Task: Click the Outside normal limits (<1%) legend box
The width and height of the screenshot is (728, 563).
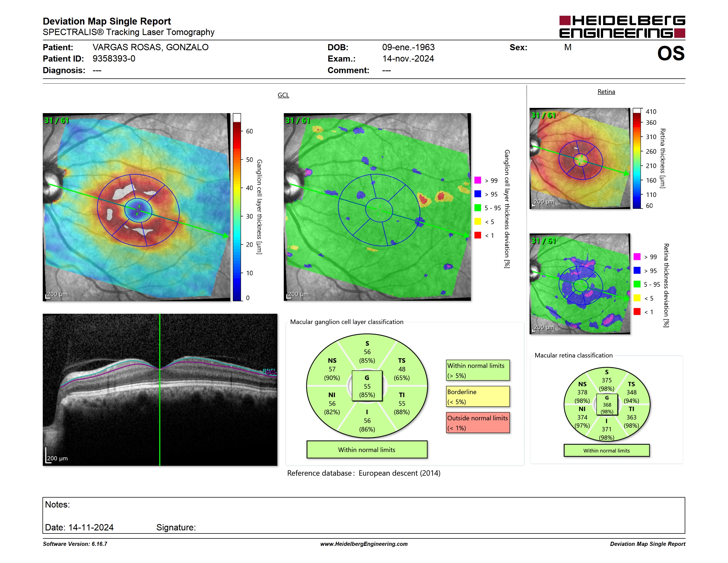Action: 478,423
